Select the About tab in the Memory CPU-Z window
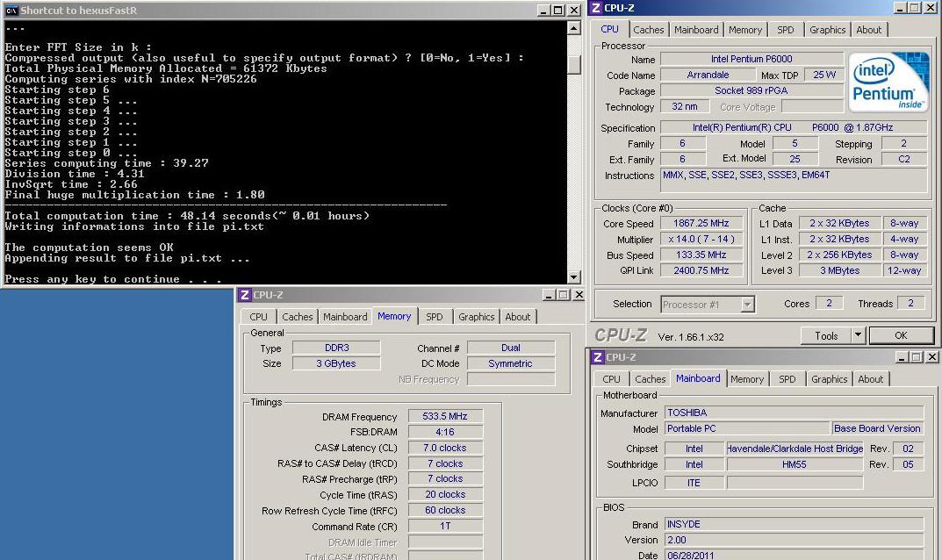The image size is (942, 560). pyautogui.click(x=518, y=317)
